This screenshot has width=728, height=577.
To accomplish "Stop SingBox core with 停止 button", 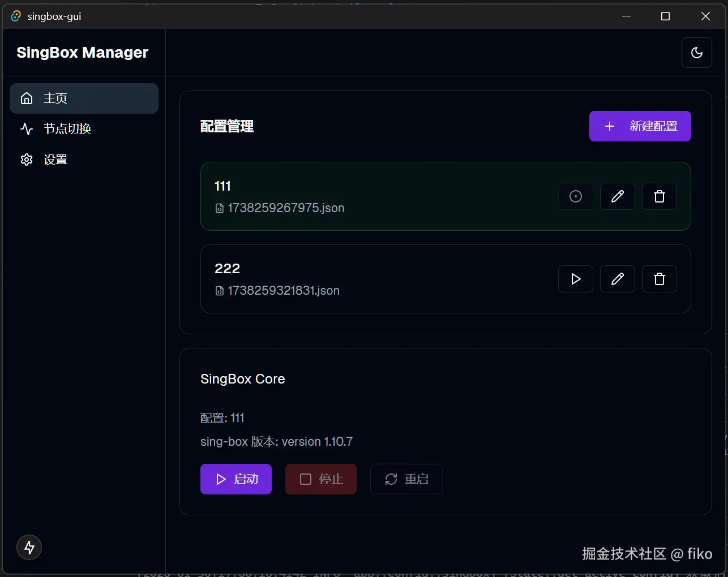I will pos(321,479).
